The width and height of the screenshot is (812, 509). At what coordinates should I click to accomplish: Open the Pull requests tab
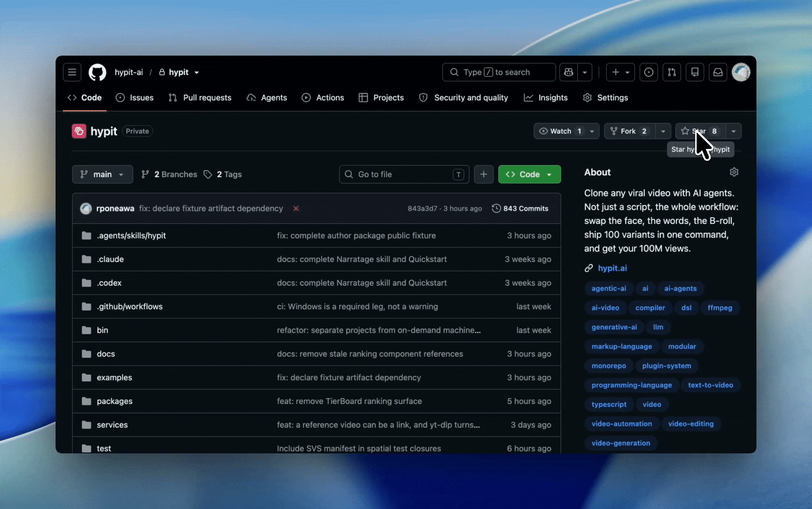click(x=200, y=98)
